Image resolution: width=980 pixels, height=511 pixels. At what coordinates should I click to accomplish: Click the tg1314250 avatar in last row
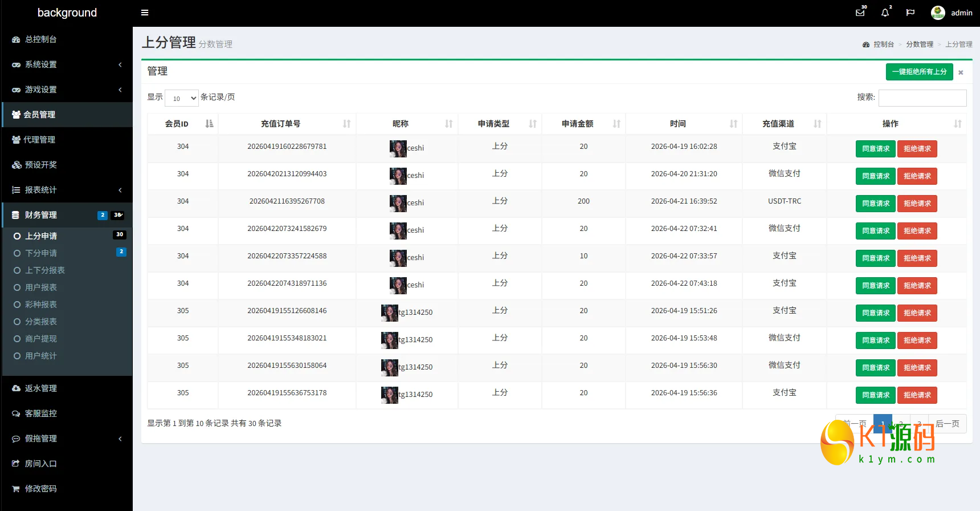tap(389, 395)
